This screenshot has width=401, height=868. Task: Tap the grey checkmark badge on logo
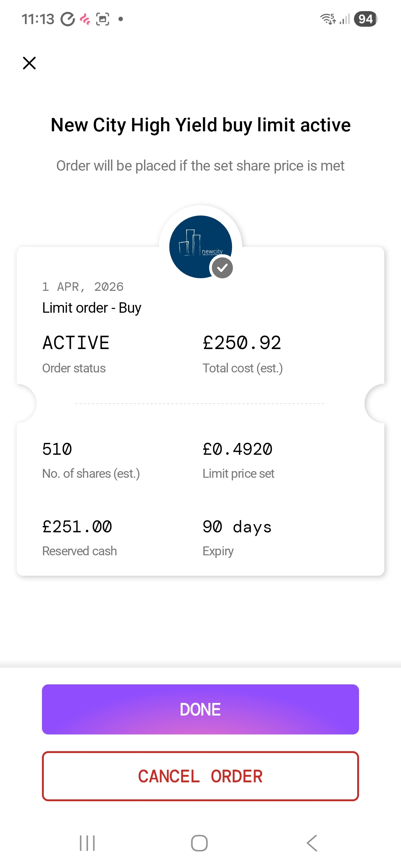pos(222,268)
